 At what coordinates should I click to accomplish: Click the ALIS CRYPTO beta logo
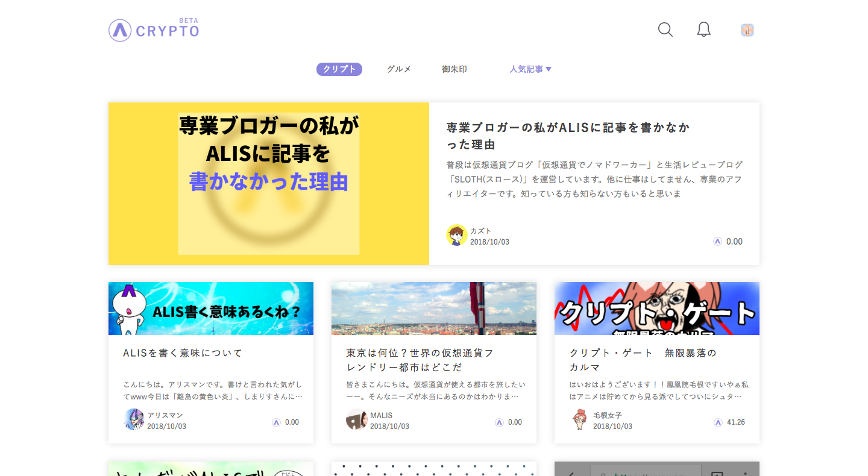(x=154, y=30)
